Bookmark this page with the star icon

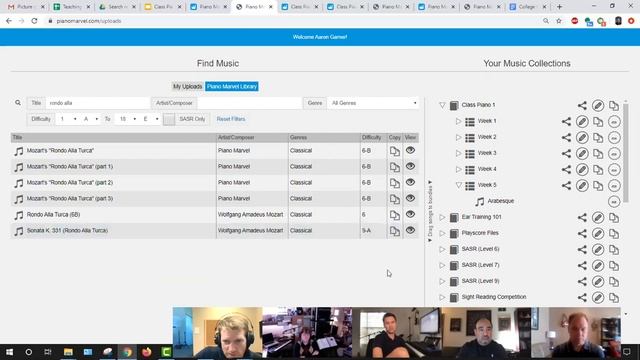point(559,21)
